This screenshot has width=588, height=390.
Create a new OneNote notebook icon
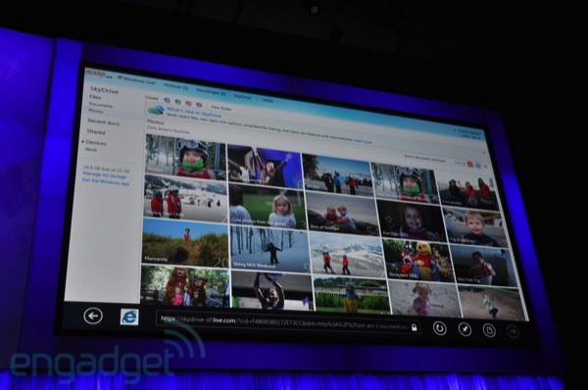[199, 105]
